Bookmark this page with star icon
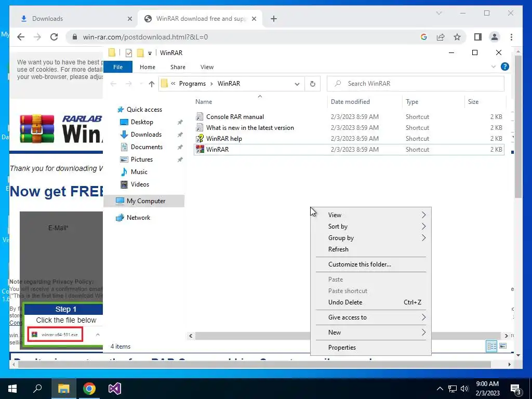 (457, 37)
